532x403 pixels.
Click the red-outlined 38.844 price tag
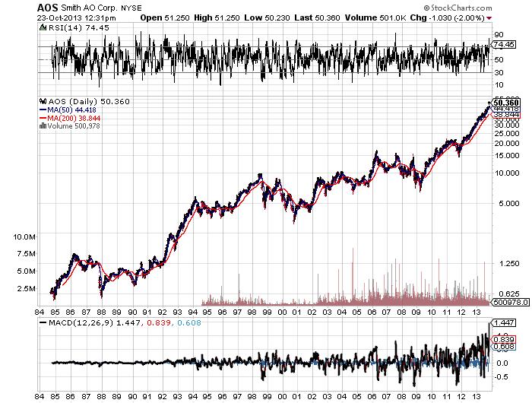tap(506, 115)
